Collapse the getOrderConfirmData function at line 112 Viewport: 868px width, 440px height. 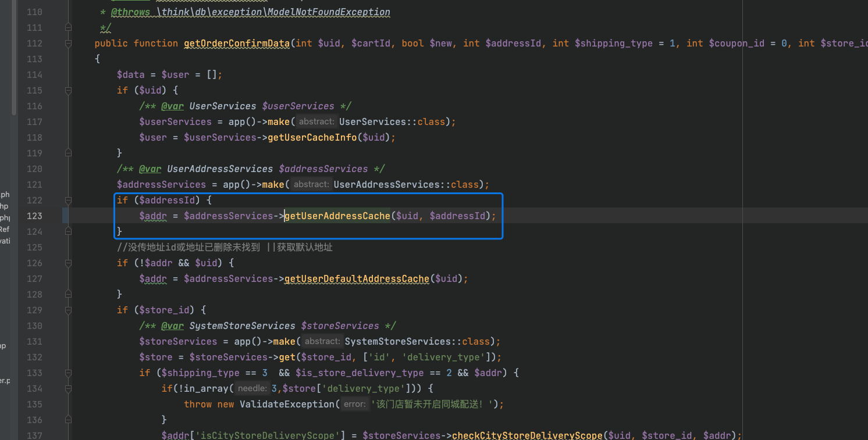(69, 44)
